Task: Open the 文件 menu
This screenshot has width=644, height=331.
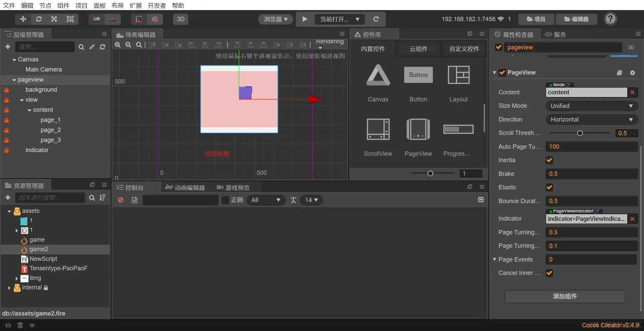Action: pos(9,5)
